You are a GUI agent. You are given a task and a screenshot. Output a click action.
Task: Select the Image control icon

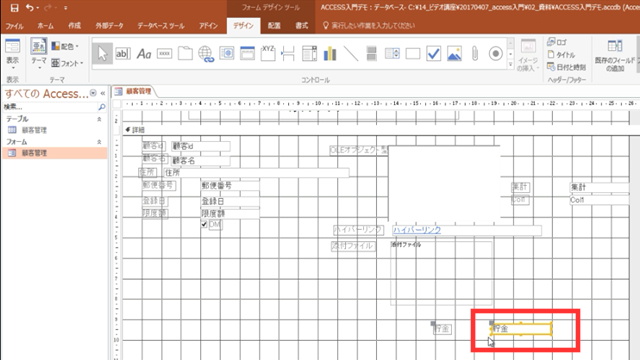click(454, 53)
